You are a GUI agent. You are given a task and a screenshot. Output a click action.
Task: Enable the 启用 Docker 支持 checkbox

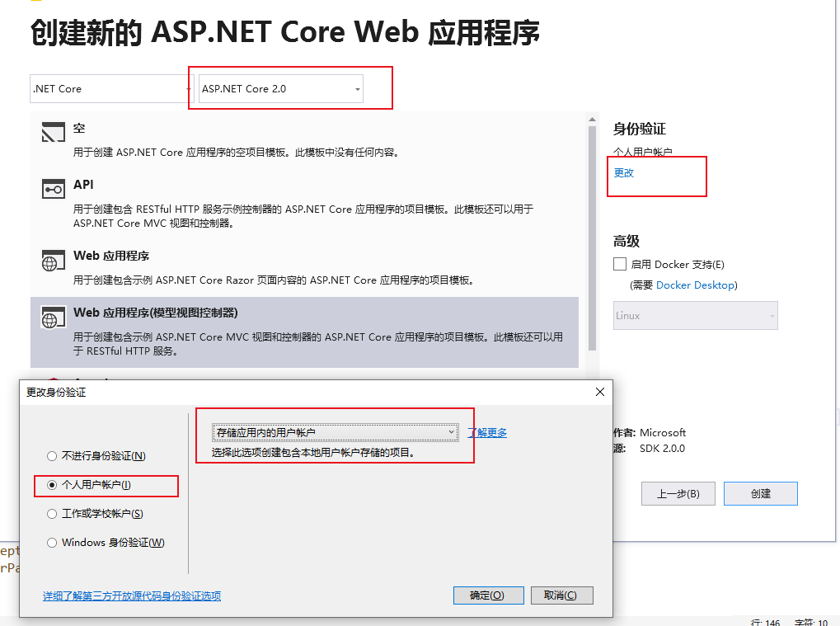click(620, 264)
